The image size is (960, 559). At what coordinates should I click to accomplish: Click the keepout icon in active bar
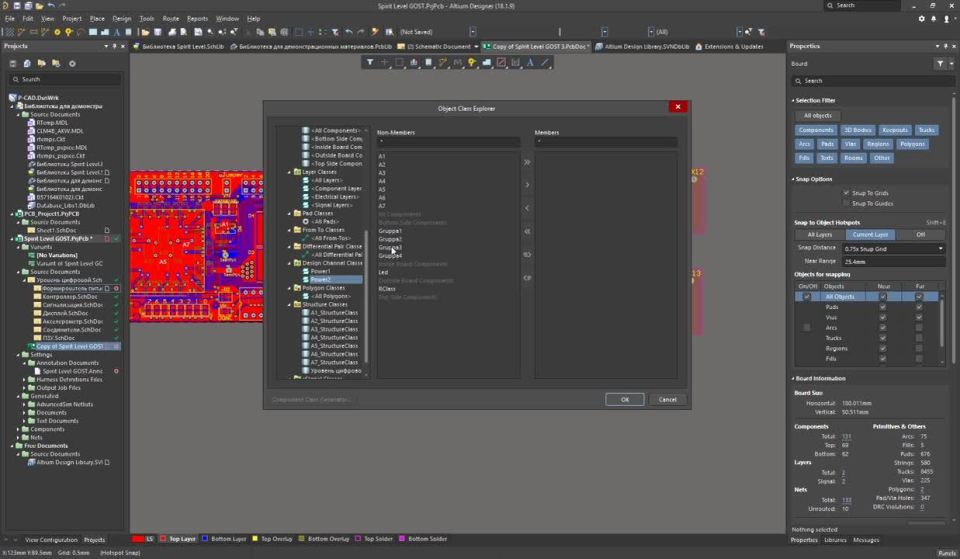[501, 62]
